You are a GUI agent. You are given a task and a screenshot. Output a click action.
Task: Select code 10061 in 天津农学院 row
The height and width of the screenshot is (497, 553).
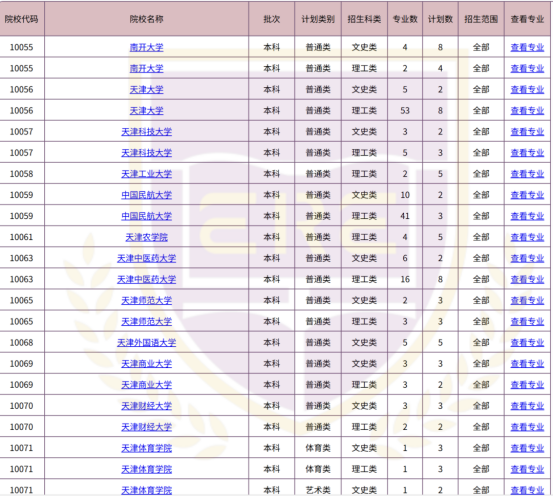22,237
